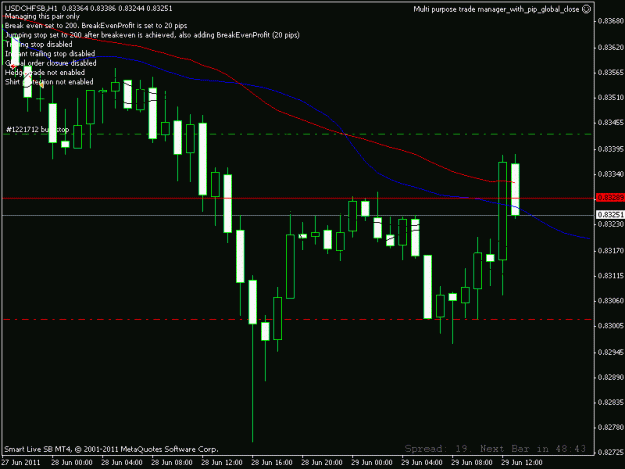625x469 pixels.
Task: Click the Smart Live SB MT4 copyright text
Action: click(x=111, y=449)
